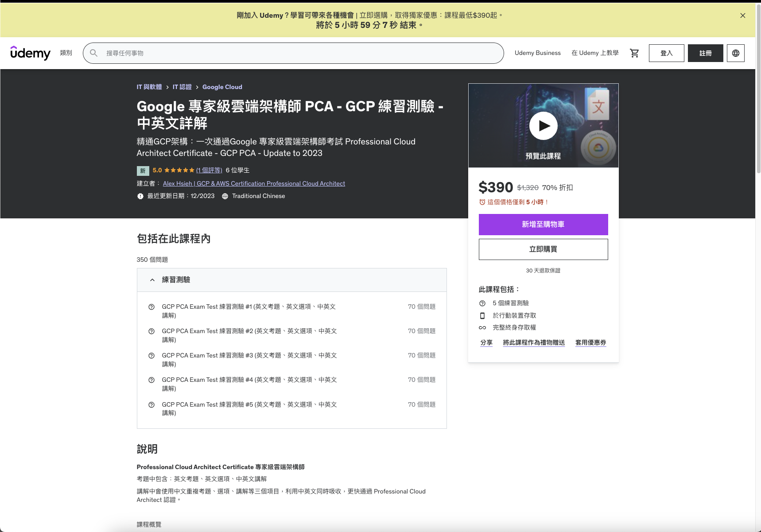Click quiz icon for Exam Test #4
This screenshot has width=761, height=532.
(x=151, y=380)
